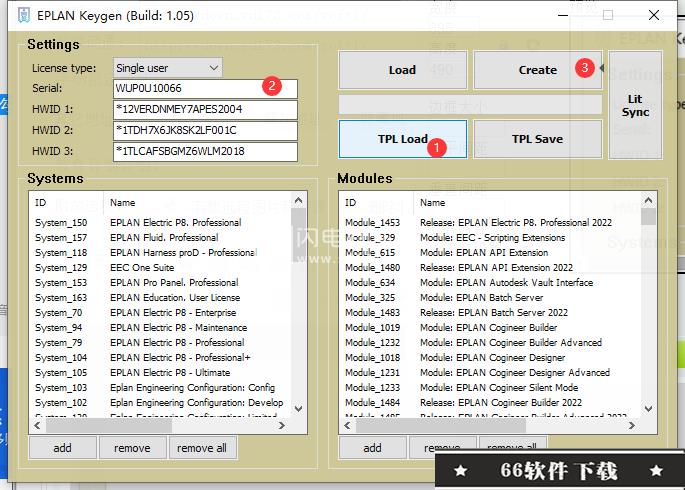Click the Serial input field
The width and height of the screenshot is (685, 490).
click(205, 89)
